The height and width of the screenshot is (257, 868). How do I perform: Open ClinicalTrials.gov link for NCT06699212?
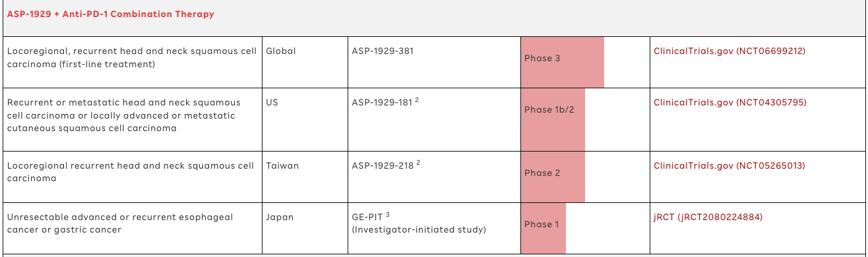[x=729, y=51]
